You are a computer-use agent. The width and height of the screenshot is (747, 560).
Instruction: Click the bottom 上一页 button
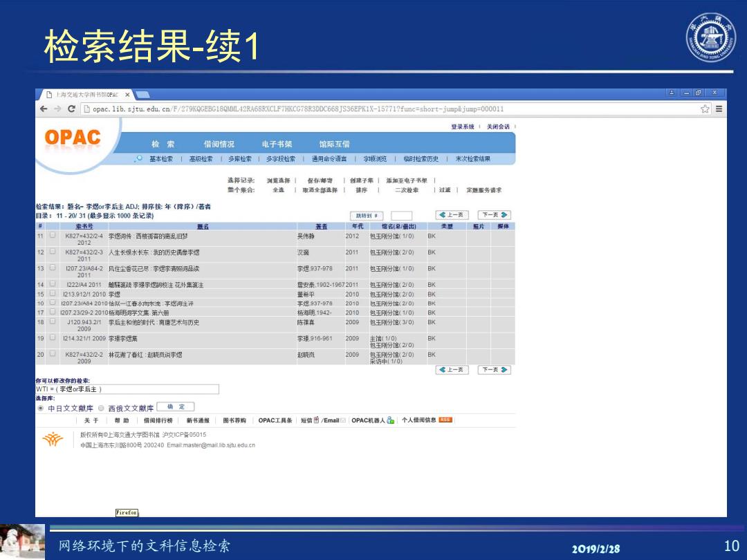point(452,369)
